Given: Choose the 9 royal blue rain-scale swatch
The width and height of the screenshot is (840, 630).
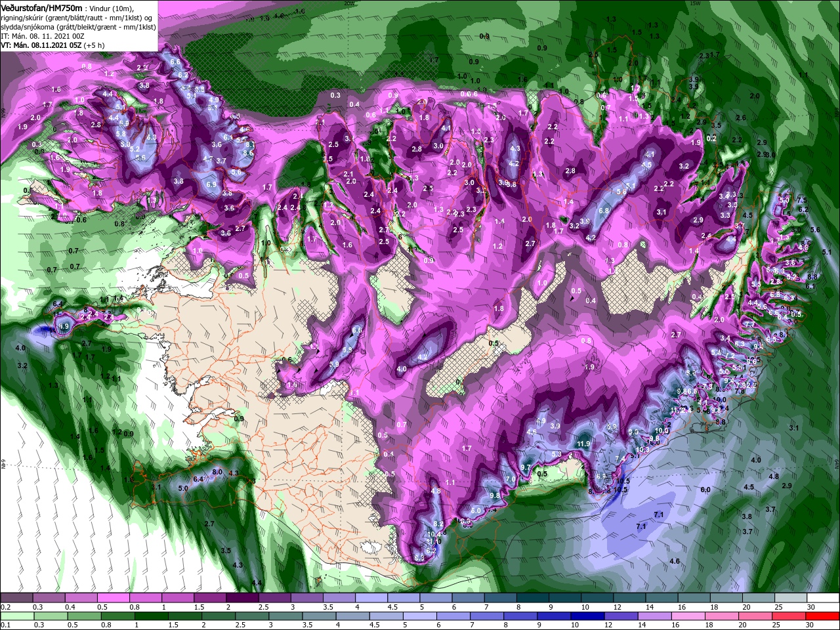Looking at the screenshot, I should [553, 616].
